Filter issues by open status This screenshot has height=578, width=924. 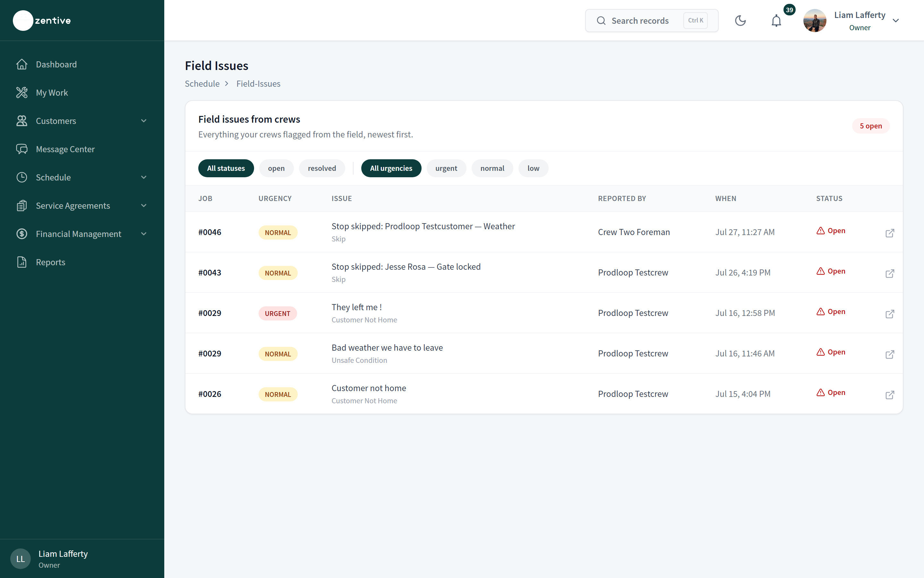276,168
